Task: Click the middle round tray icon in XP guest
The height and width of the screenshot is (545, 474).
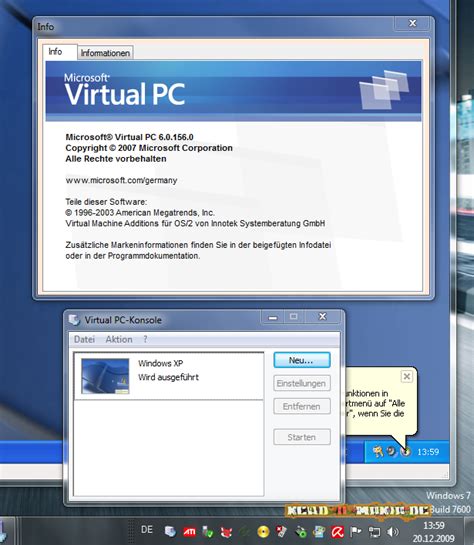Action: click(392, 452)
